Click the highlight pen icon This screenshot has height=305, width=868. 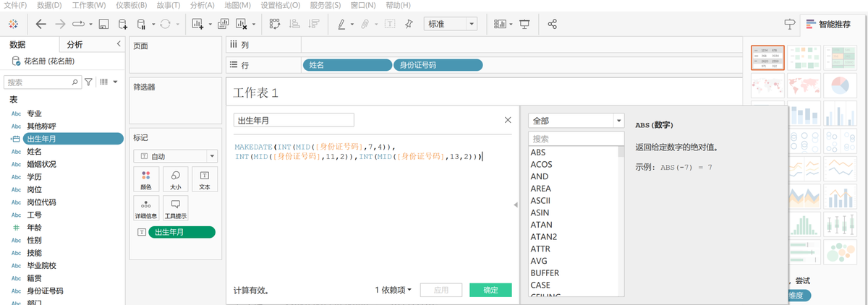(341, 24)
